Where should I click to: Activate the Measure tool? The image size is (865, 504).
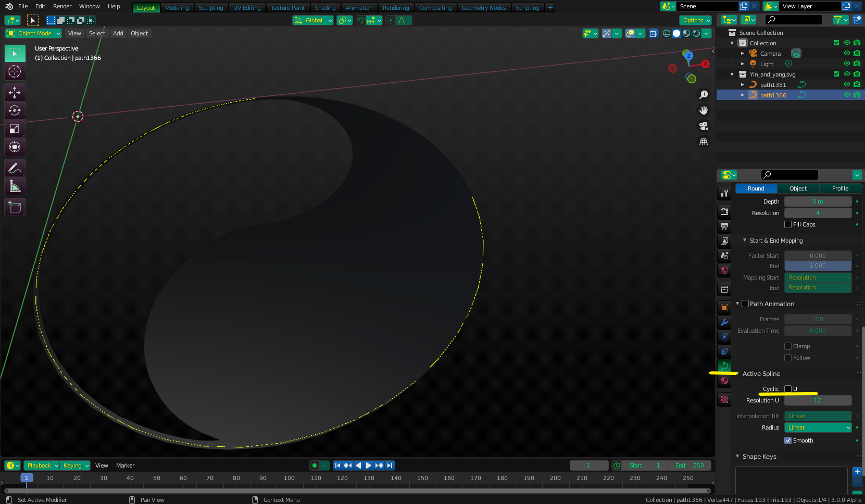(15, 186)
